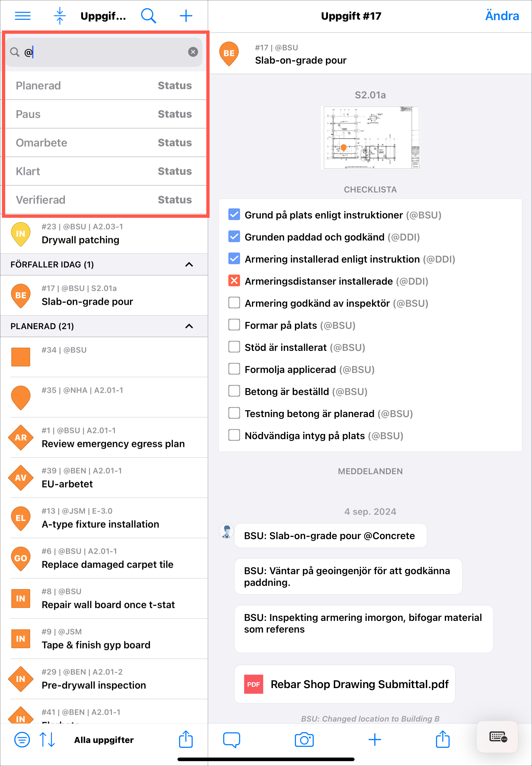Viewport: 532px width, 766px height.
Task: Tap the Ändra button
Action: coord(502,16)
